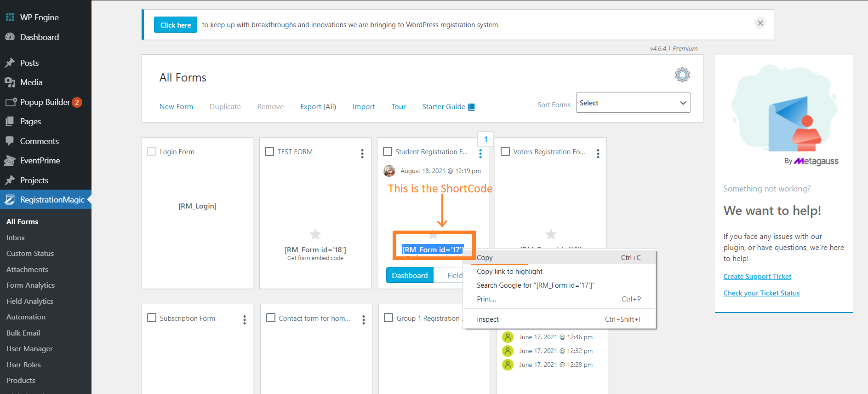This screenshot has height=394, width=868.
Task: Open Form Analytics in the sidebar submenu
Action: 30,285
